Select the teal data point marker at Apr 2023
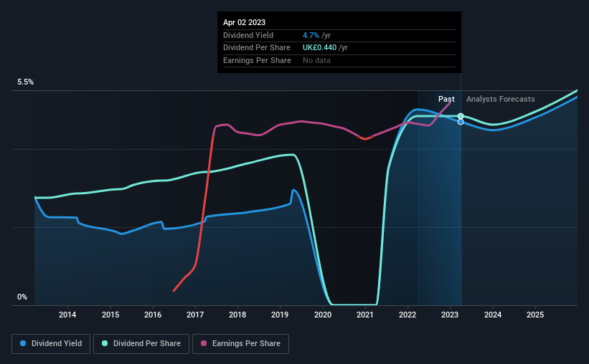Screen dimensions: 589x364 pos(461,116)
